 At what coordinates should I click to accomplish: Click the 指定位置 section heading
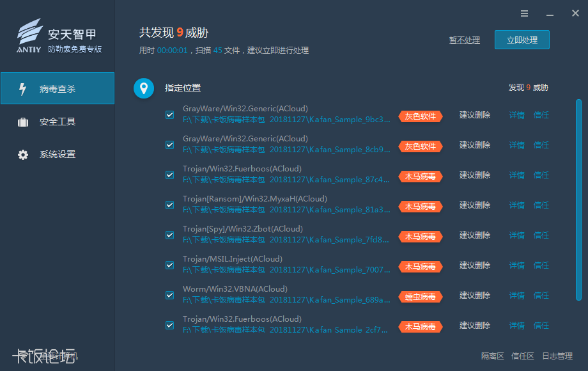coord(183,88)
